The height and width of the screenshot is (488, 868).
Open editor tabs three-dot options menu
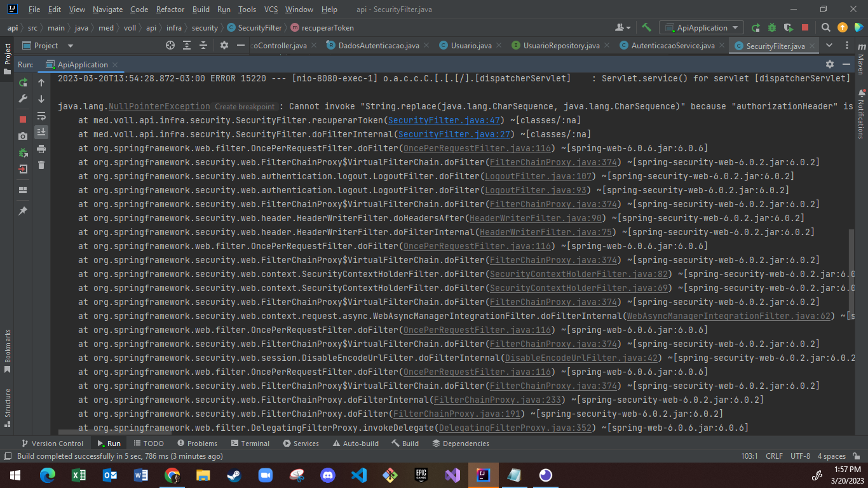tap(847, 46)
